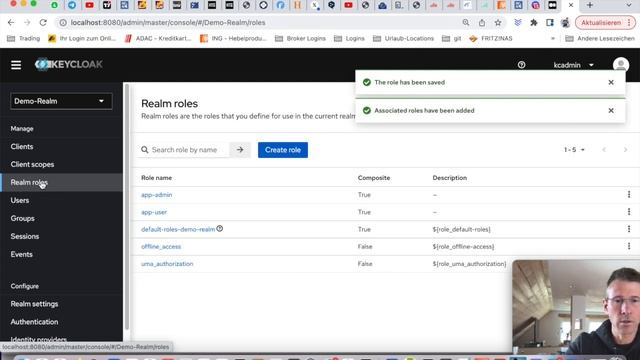Open the FRITZINAS bookmark

tap(491, 38)
